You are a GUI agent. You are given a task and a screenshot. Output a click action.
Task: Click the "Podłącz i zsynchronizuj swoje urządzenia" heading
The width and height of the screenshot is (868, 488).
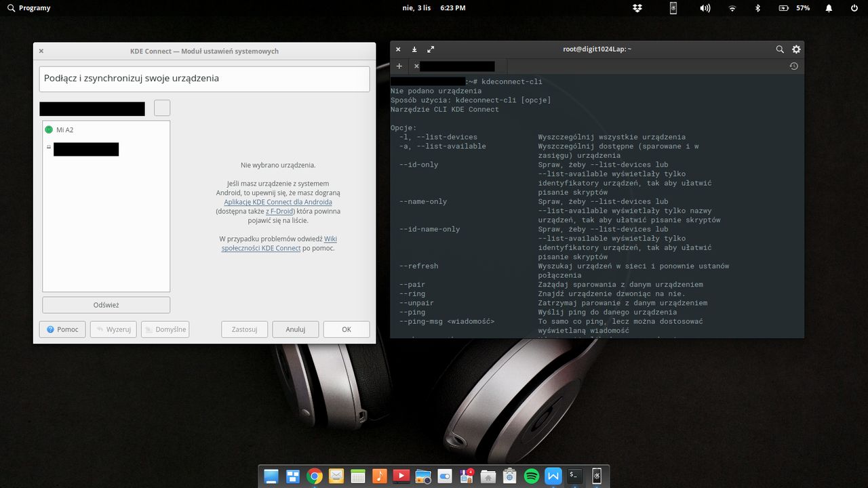point(132,78)
